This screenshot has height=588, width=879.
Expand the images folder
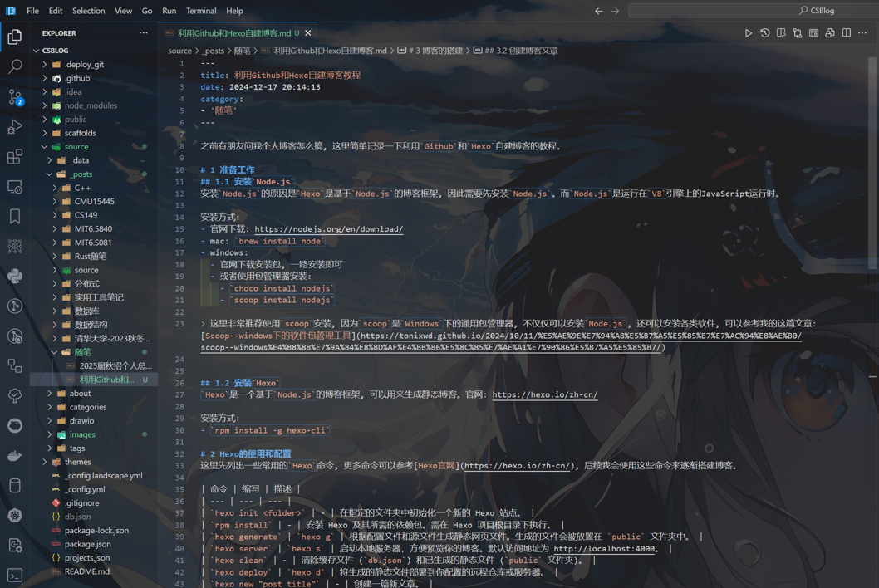coord(49,434)
